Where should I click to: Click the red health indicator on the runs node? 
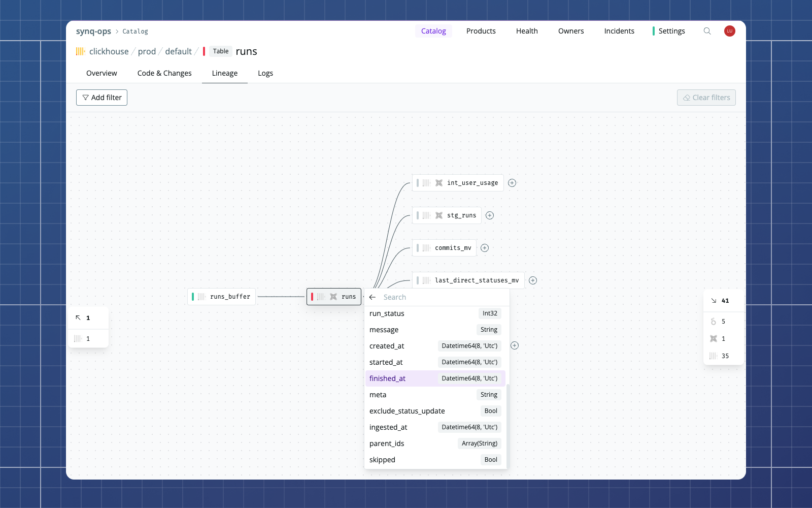(313, 296)
